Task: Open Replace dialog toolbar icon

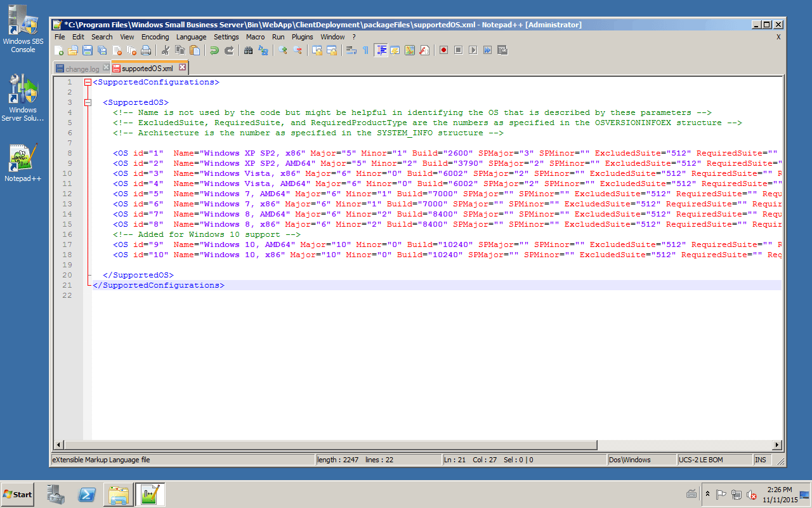Action: [x=263, y=50]
